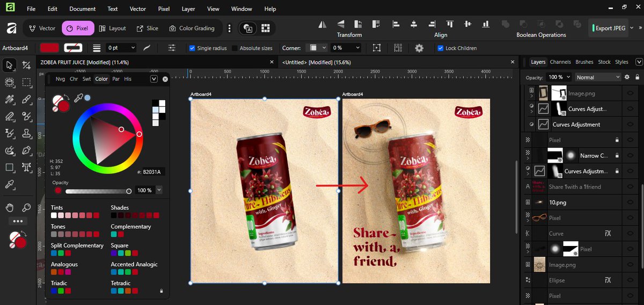Select the Paint Brush tool
The height and width of the screenshot is (305, 644).
click(26, 99)
